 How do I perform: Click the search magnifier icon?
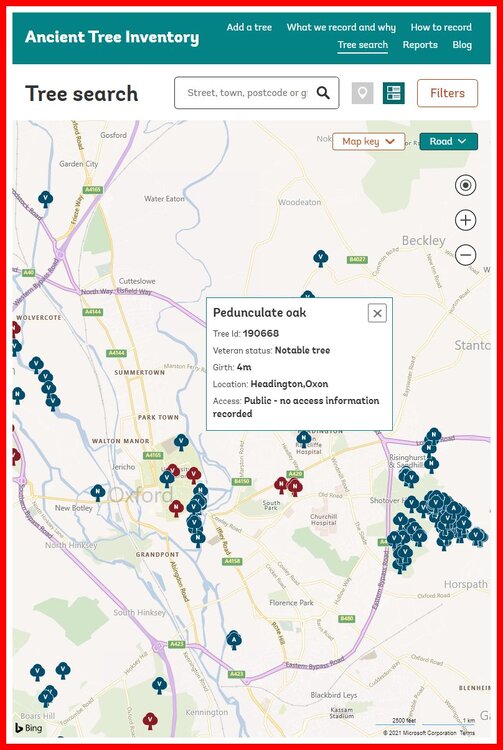click(323, 93)
